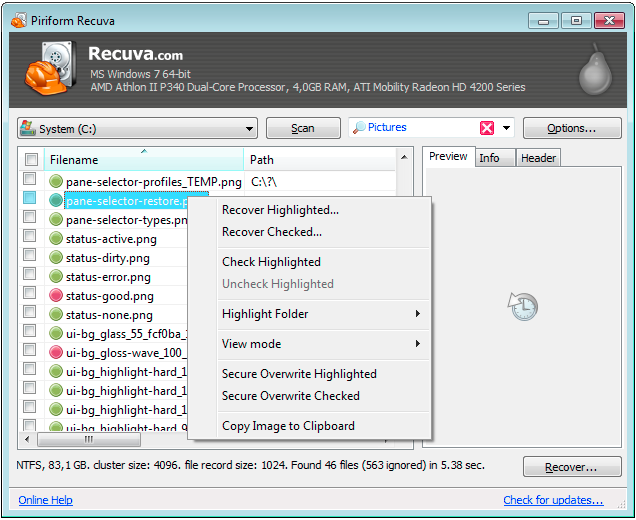Viewport: 636px width, 520px height.
Task: Click the green dot beside status-error.png
Action: coord(56,277)
